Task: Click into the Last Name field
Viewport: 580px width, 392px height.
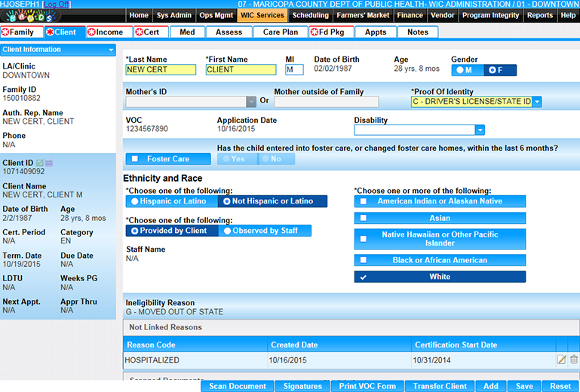Action: [161, 70]
